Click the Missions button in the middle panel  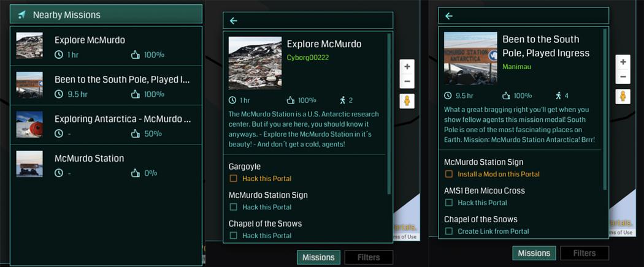(318, 257)
